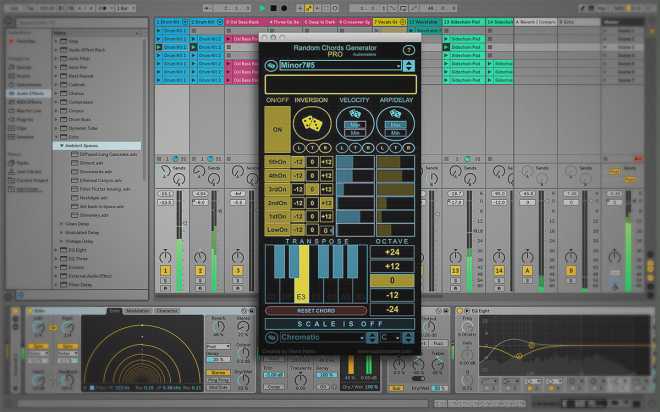Image resolution: width=660 pixels, height=412 pixels.
Task: Set octave to +12
Action: tap(392, 266)
